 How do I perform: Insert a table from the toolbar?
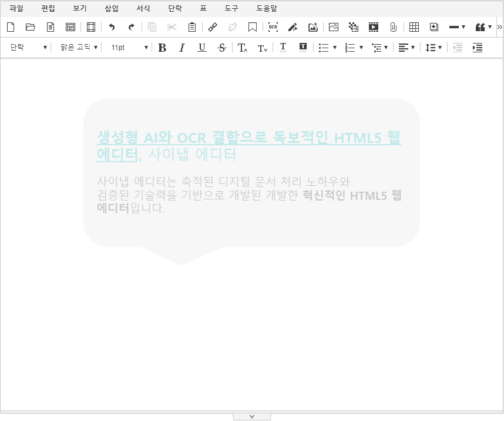(414, 27)
